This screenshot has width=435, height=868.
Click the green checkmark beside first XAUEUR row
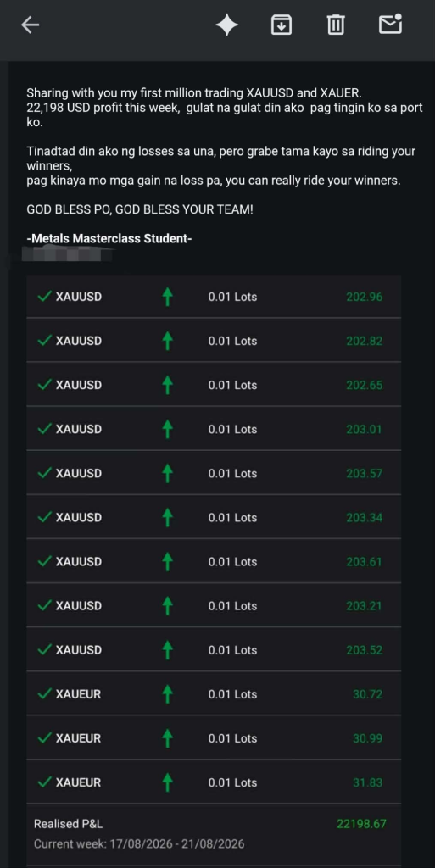44,694
